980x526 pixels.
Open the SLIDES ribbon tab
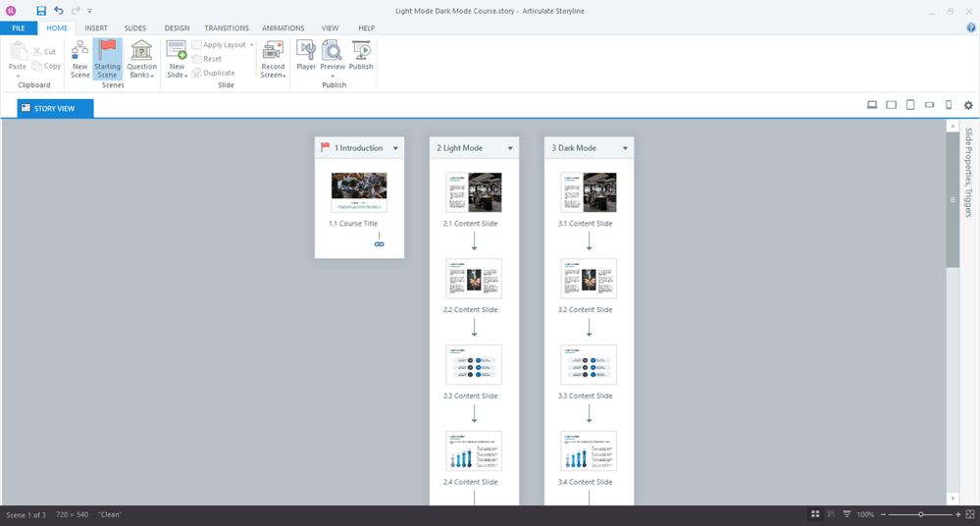click(135, 28)
